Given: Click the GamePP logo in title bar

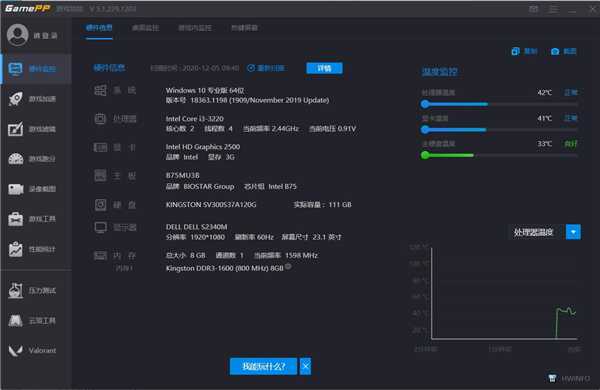Looking at the screenshot, I should coord(28,8).
